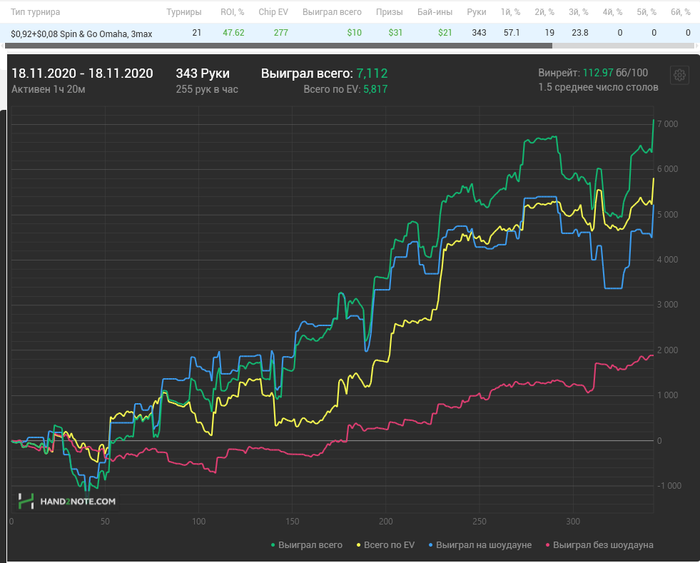The image size is (700, 563).
Task: Click 1st place percentage 57.1
Action: click(512, 33)
